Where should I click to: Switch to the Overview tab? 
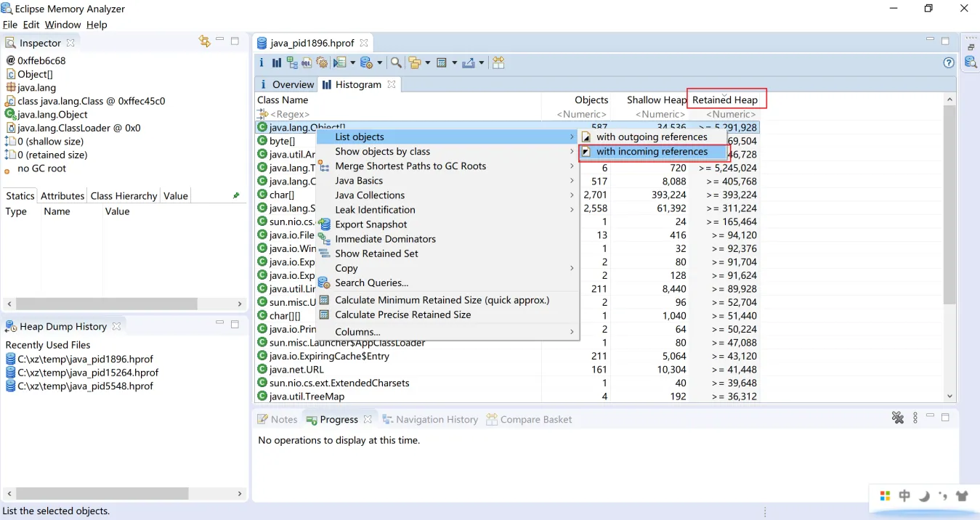pos(286,85)
